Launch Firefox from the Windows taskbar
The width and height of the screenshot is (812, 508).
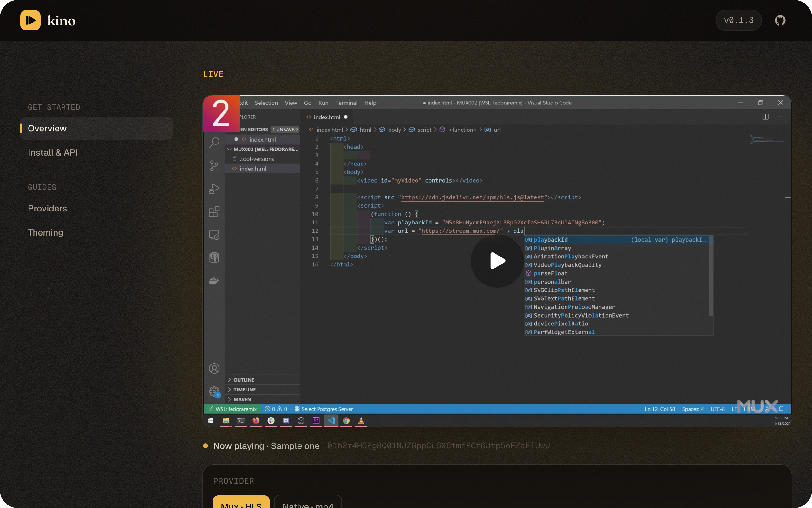click(x=256, y=421)
